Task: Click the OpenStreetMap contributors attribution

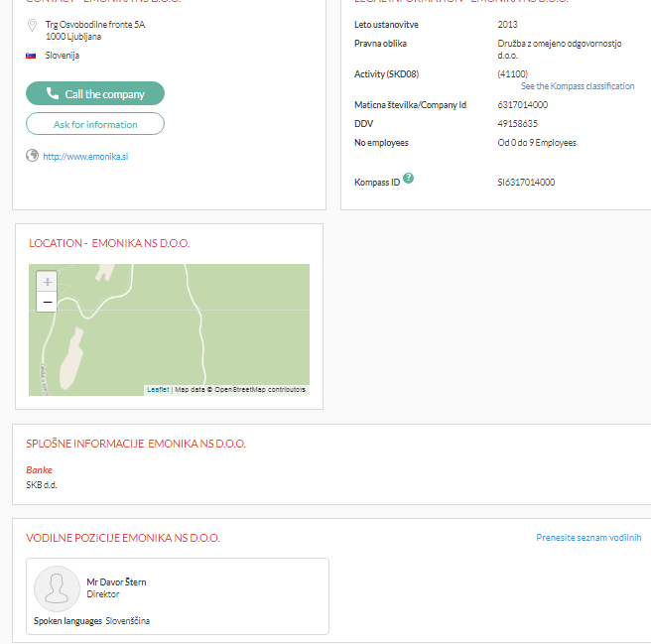Action: coord(257,390)
